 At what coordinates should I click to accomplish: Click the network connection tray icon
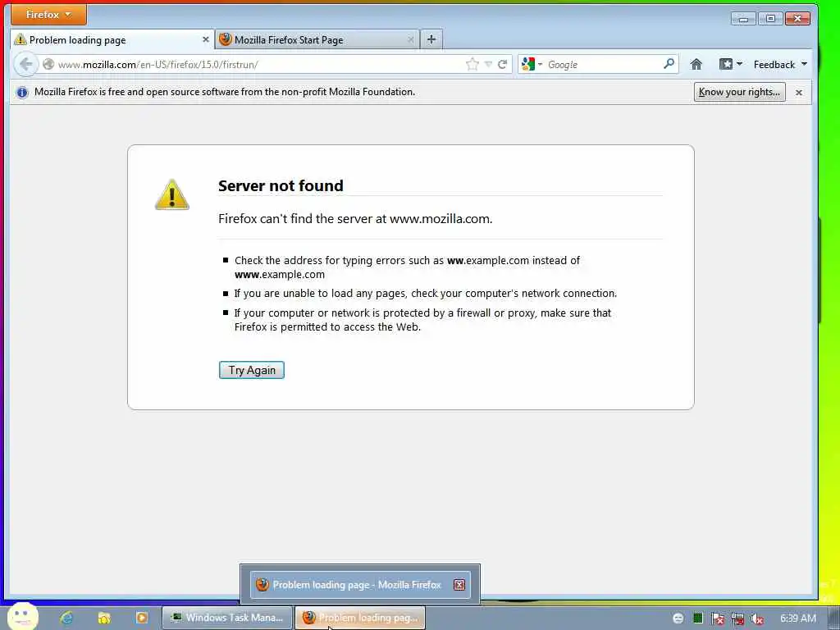(x=737, y=619)
